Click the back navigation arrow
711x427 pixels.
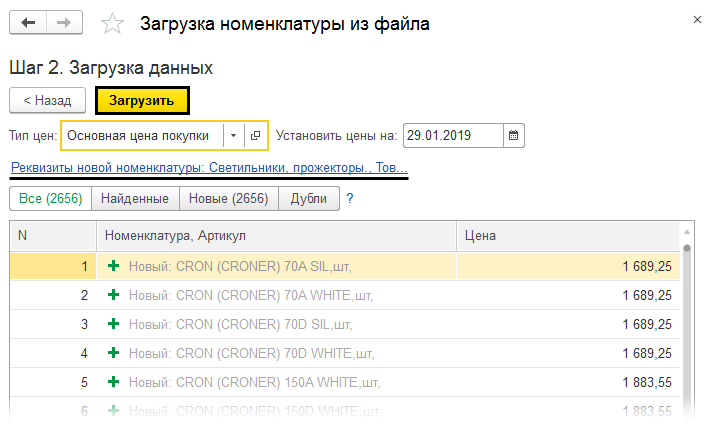point(28,23)
